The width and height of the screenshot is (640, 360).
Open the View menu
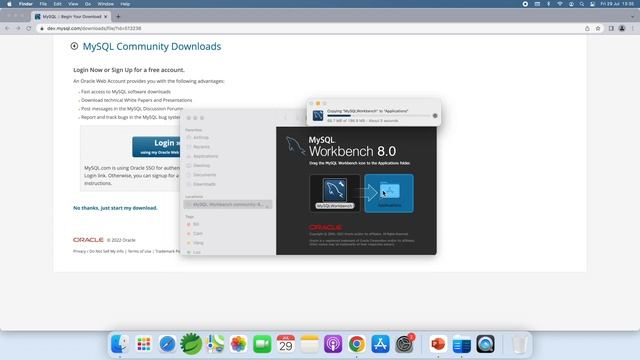[x=73, y=4]
